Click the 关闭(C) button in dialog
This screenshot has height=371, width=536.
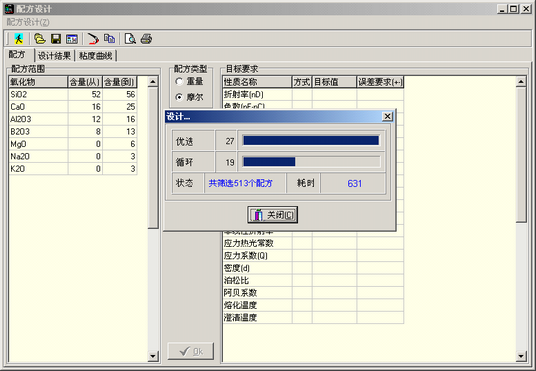point(272,215)
